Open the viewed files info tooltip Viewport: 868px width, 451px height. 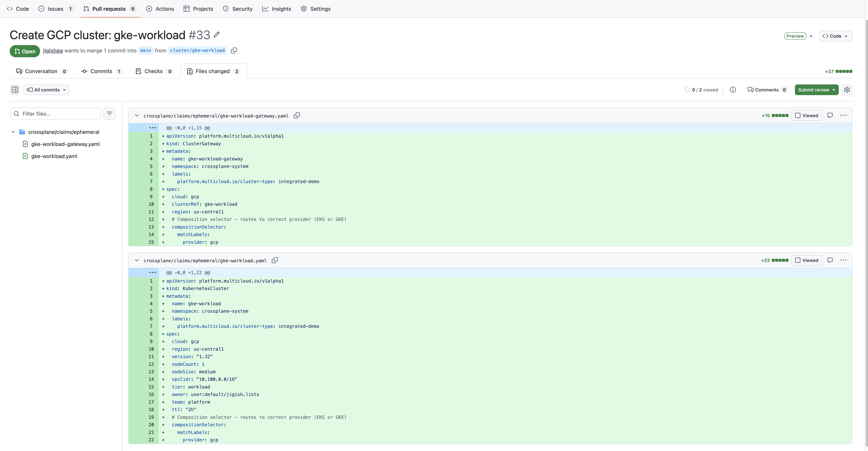[733, 89]
